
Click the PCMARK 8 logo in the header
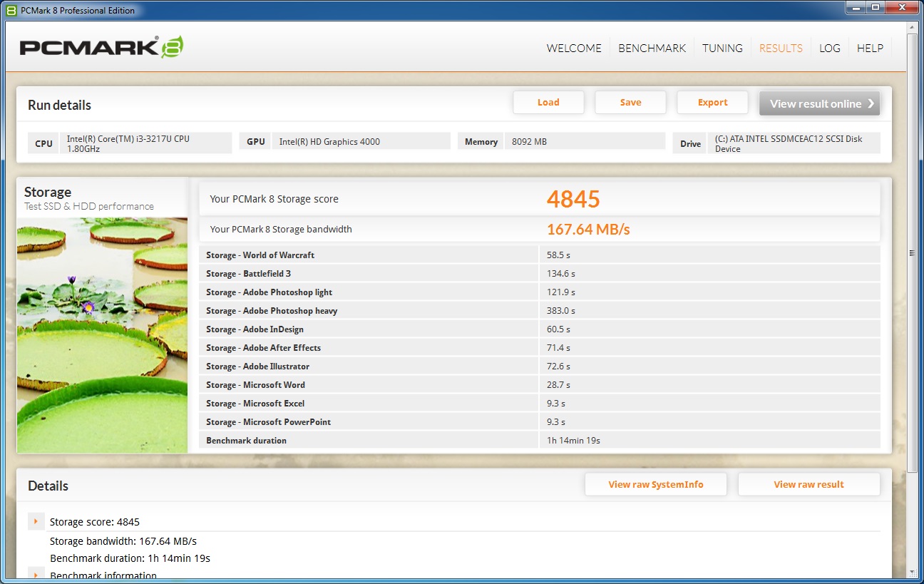101,47
